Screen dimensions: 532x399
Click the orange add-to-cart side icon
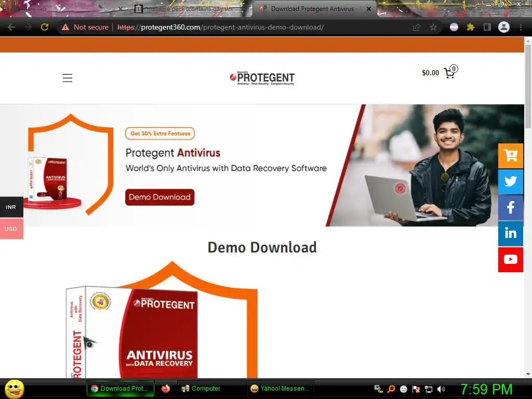coord(511,156)
